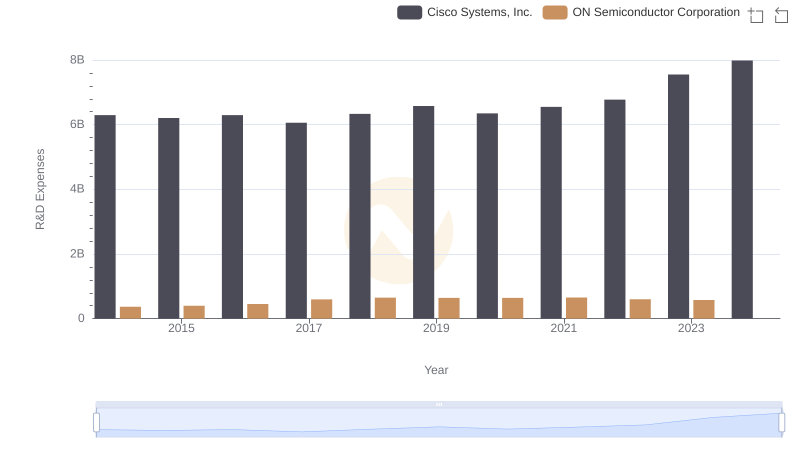This screenshot has height=461, width=800.
Task: Click the 2019 x-axis label
Action: (436, 328)
